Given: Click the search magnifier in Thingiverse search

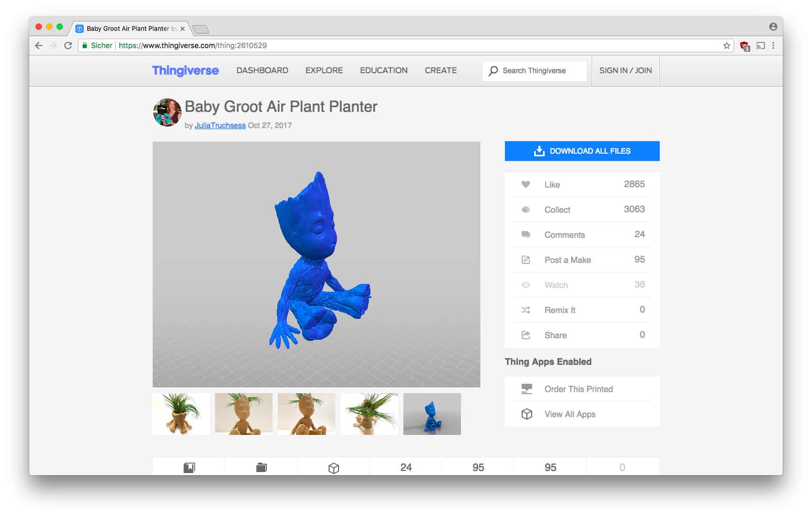Looking at the screenshot, I should [492, 71].
